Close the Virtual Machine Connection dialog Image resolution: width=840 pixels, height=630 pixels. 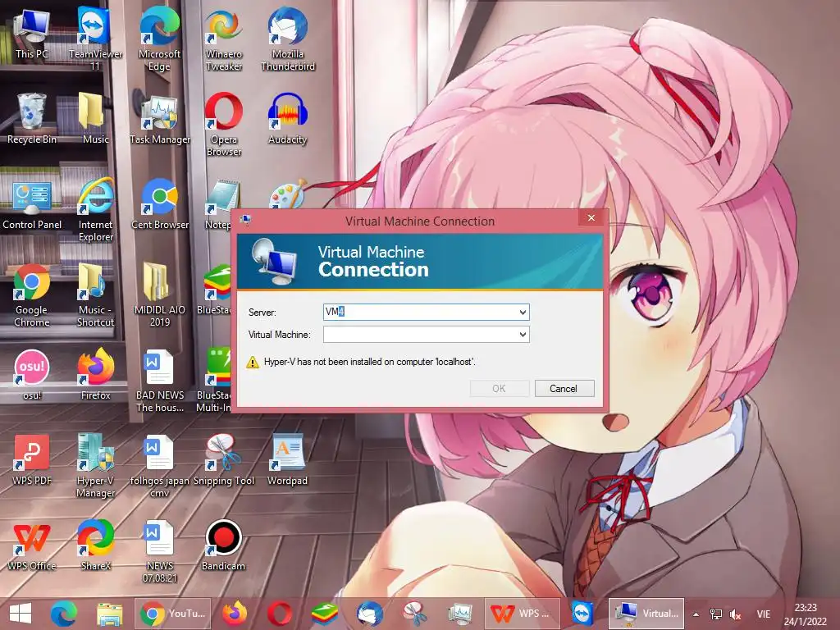[591, 217]
